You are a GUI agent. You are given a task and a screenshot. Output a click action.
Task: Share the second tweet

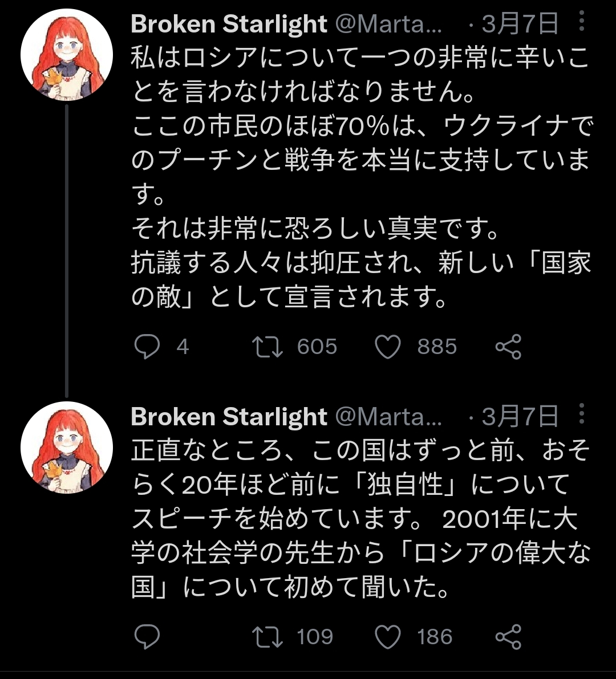508,637
